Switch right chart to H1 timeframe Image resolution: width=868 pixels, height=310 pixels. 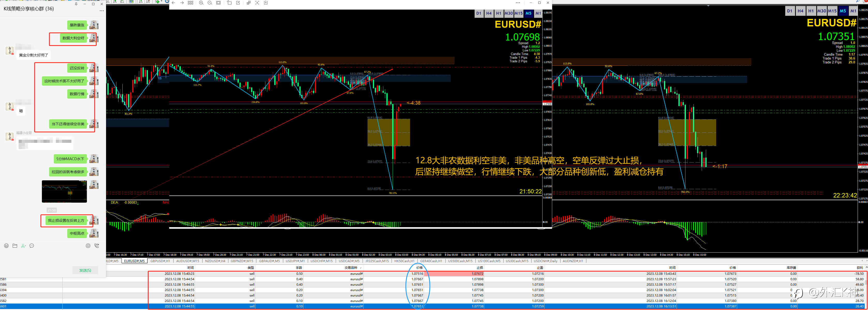811,11
